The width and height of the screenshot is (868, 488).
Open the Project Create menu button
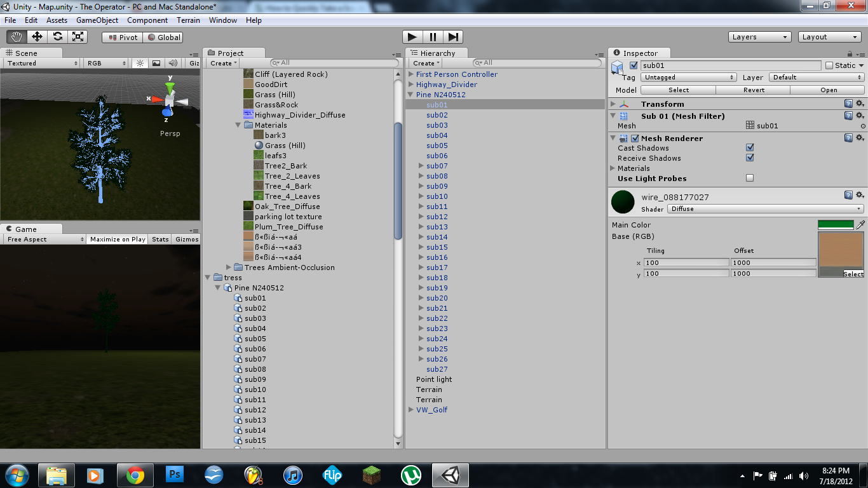pyautogui.click(x=224, y=63)
